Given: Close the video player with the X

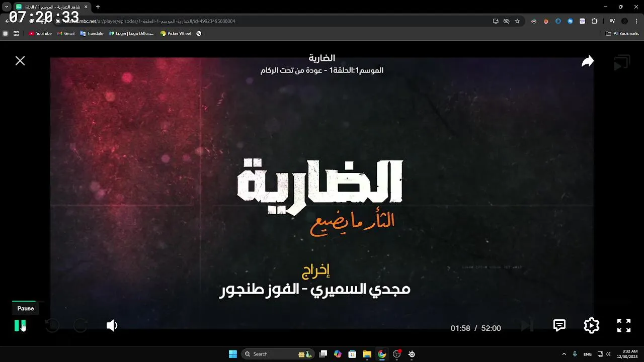Looking at the screenshot, I should [x=20, y=61].
